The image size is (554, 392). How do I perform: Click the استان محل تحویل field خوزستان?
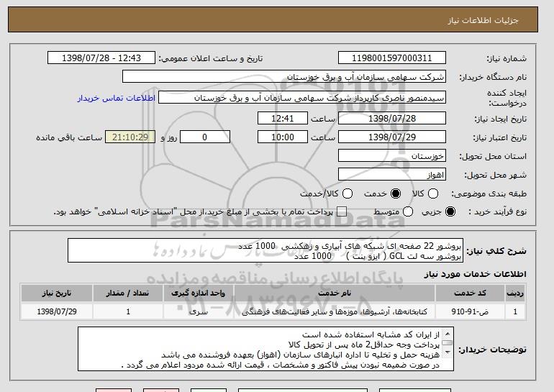click(x=392, y=156)
